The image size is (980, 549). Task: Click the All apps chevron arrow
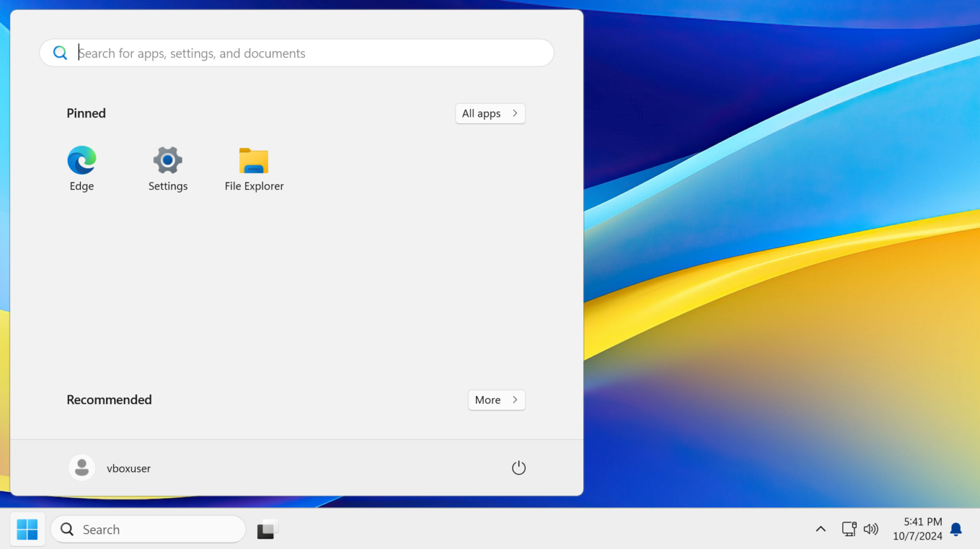(x=514, y=113)
